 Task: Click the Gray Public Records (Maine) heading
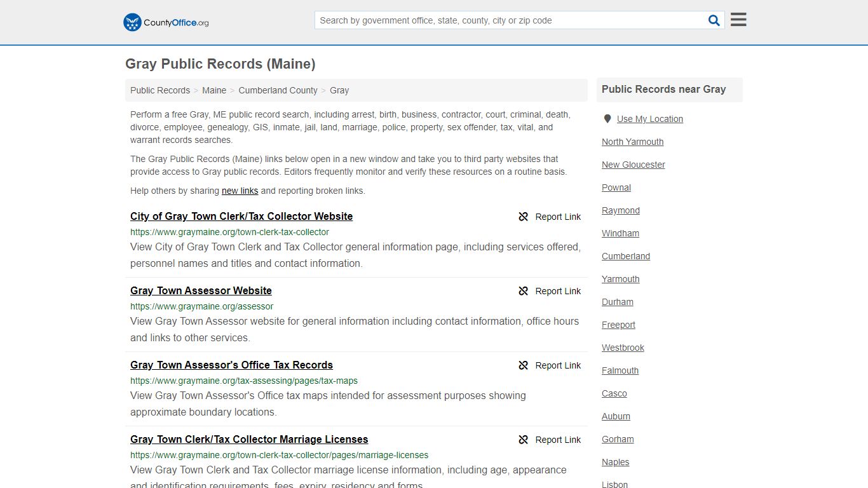coord(220,64)
